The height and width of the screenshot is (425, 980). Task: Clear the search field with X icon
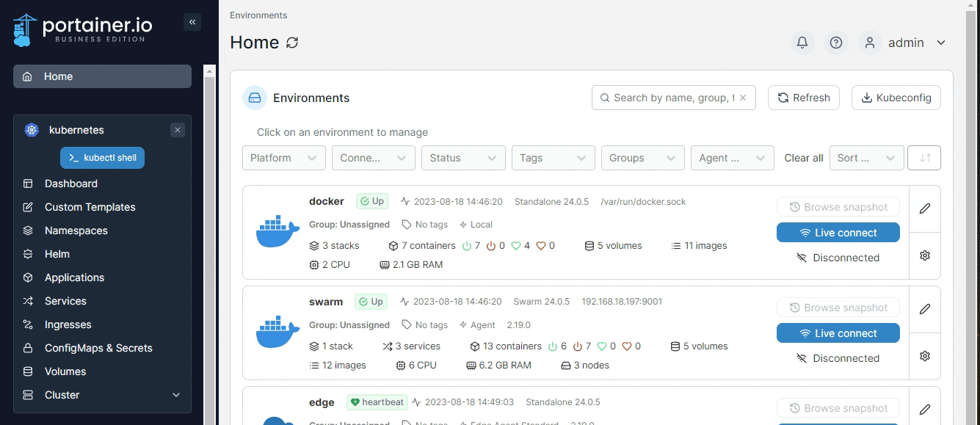tap(743, 98)
